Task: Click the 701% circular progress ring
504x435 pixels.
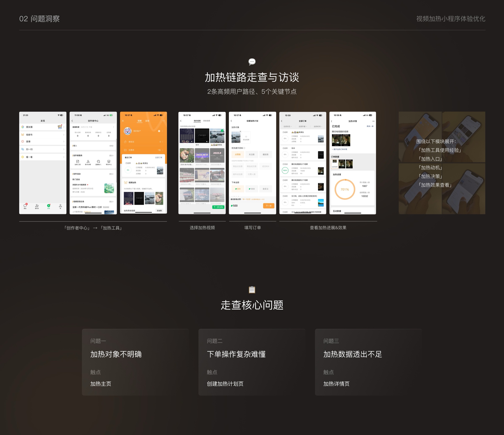Action: coord(345,189)
